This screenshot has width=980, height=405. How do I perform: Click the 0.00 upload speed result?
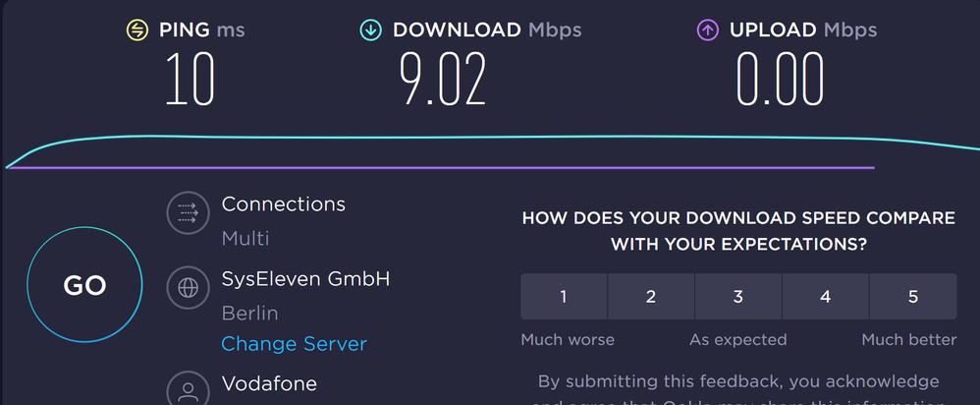[780, 79]
